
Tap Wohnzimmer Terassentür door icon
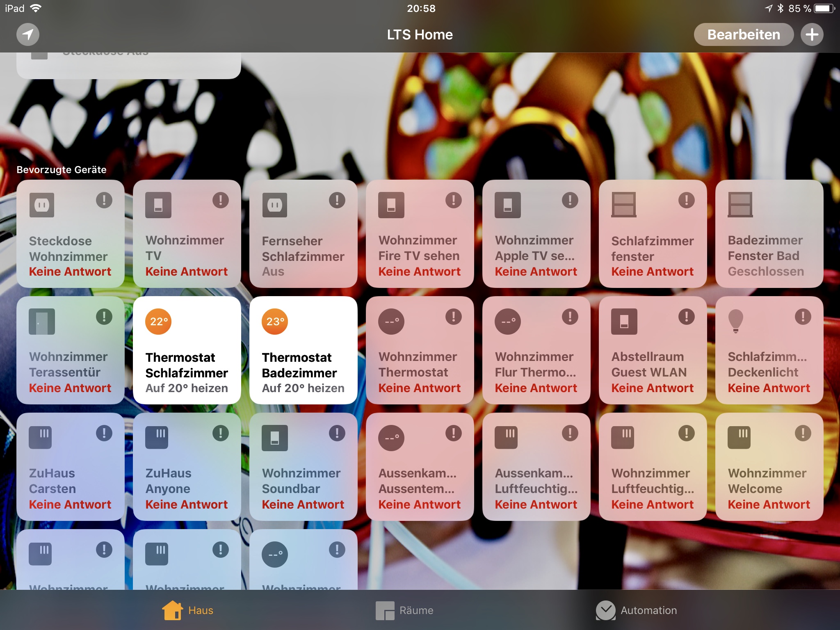[x=42, y=322]
